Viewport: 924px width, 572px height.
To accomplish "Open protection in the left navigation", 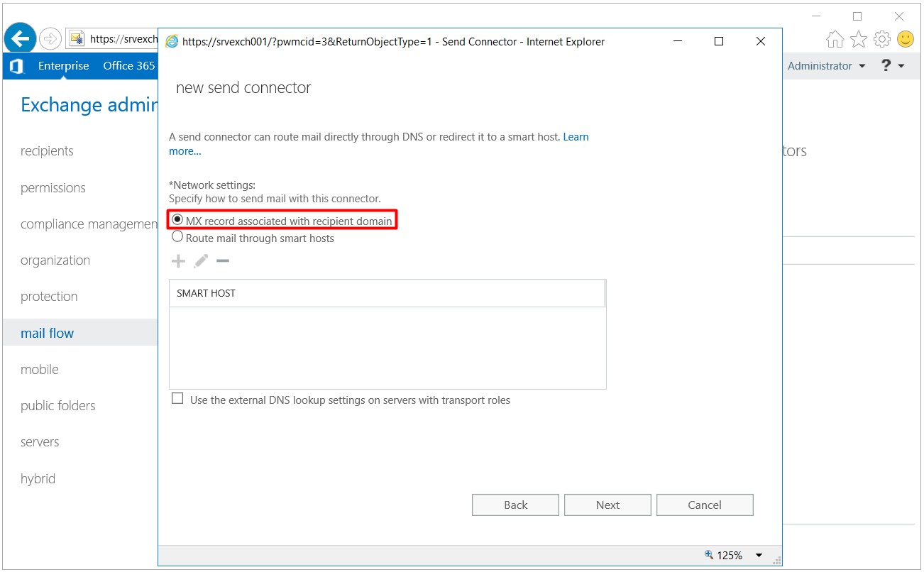I will click(x=49, y=297).
